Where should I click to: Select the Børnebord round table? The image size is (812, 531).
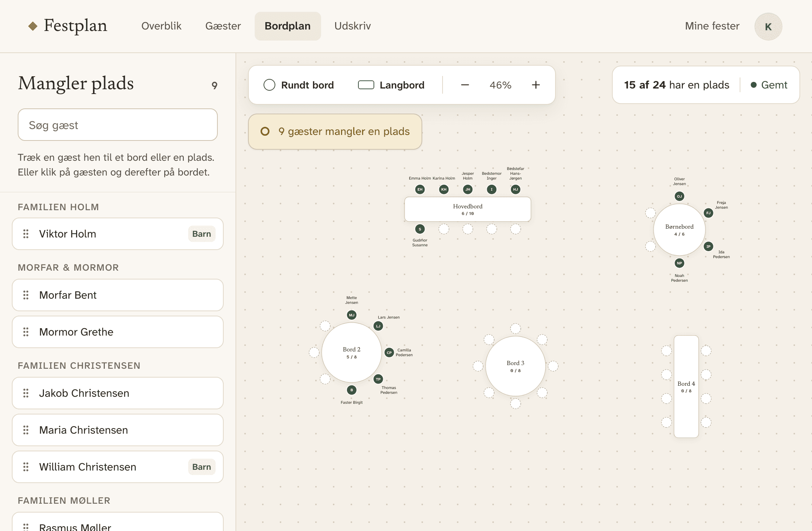pos(679,230)
